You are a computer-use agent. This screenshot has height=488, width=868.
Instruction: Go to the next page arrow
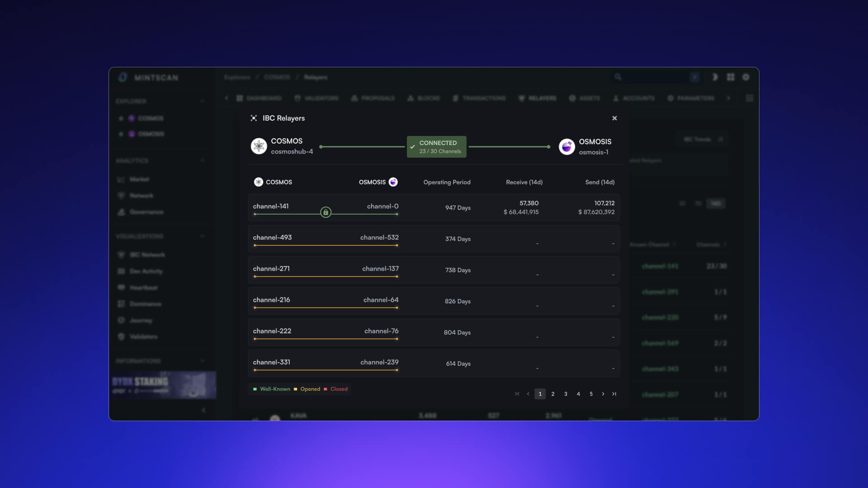tap(603, 394)
